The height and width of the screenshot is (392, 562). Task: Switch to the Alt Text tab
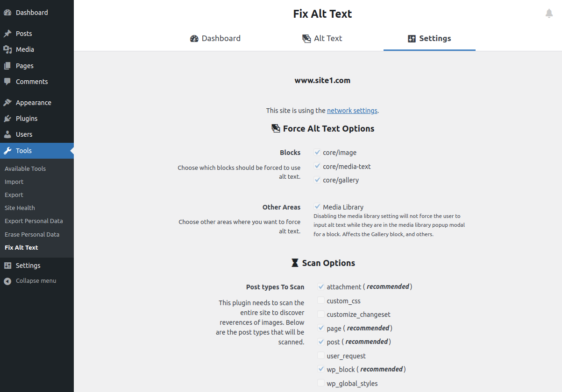(x=322, y=38)
